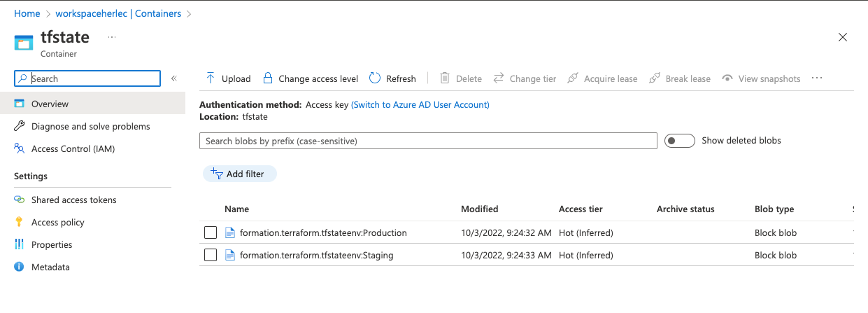Click the Break lease icon
868x313 pixels.
coord(655,78)
